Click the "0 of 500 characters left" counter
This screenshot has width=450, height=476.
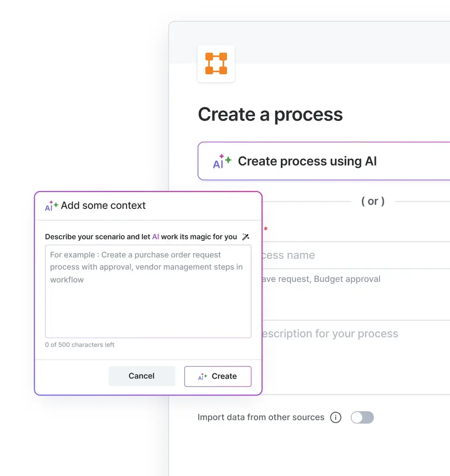(80, 345)
